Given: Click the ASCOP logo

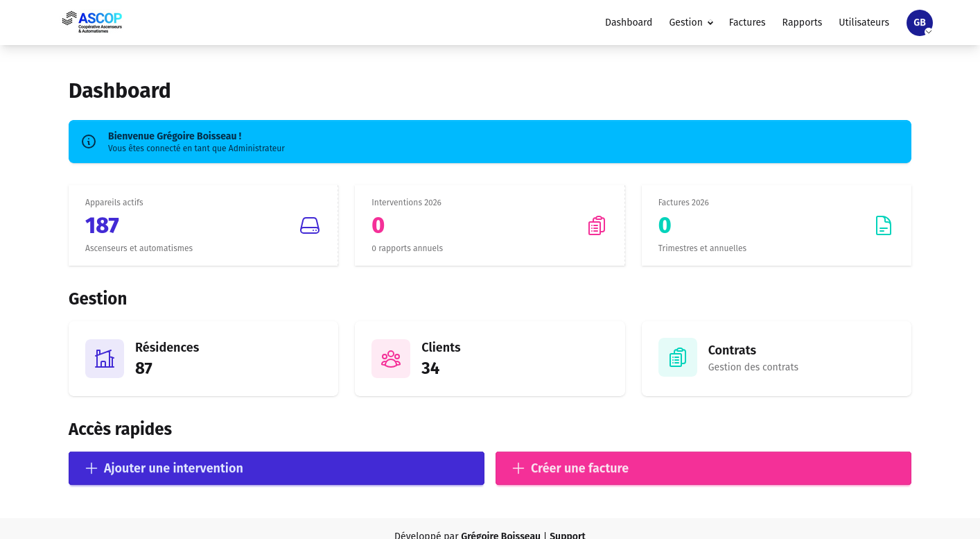Looking at the screenshot, I should (x=91, y=22).
